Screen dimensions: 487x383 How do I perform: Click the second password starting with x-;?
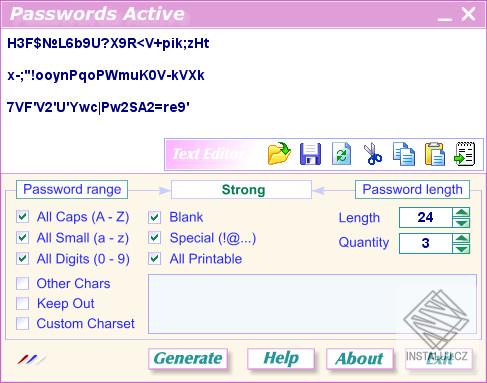pos(106,75)
